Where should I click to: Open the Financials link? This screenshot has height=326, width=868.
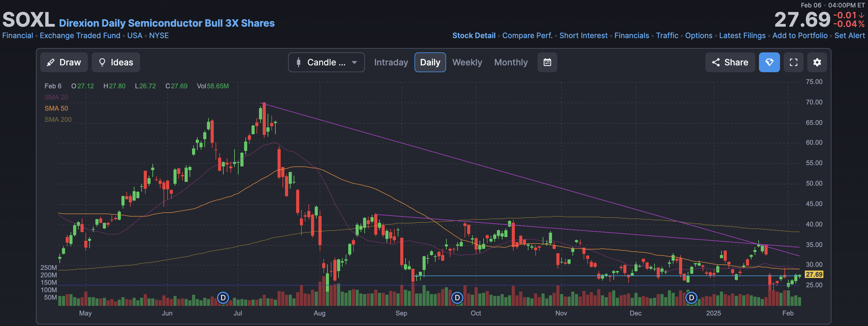(631, 35)
